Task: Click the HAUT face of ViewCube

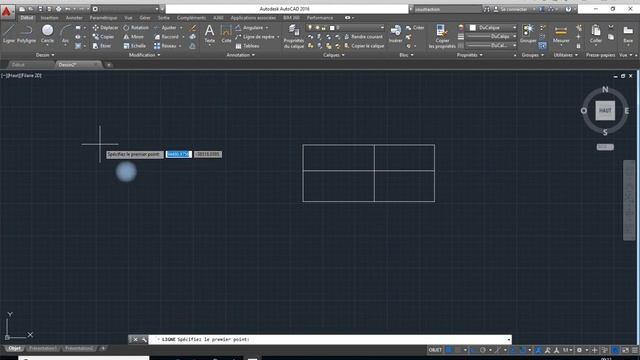Action: coord(605,110)
